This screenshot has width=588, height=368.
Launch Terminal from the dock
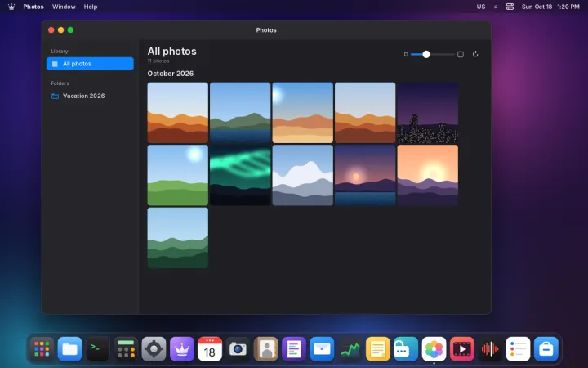[98, 349]
